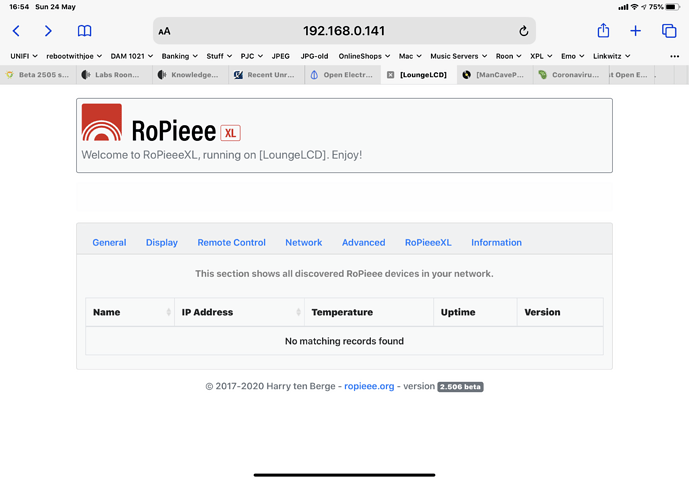Click the No matching records found row

[344, 341]
